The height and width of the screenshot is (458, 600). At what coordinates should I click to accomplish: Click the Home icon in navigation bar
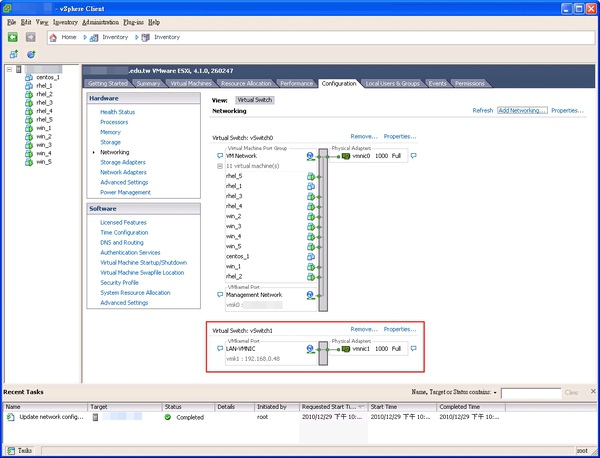tap(53, 37)
